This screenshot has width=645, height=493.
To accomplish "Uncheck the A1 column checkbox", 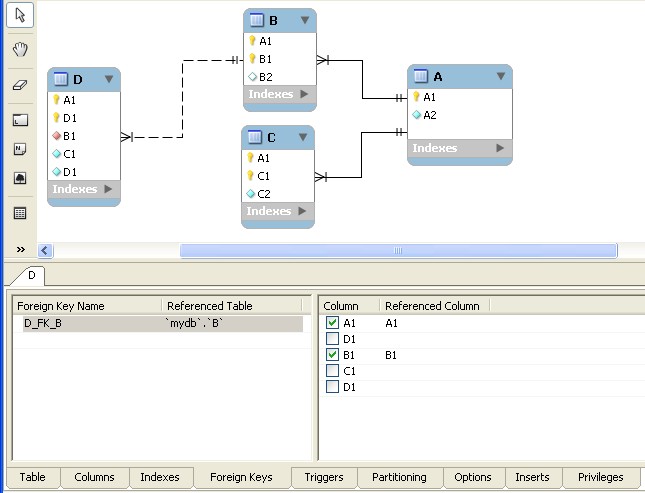I will click(x=332, y=323).
